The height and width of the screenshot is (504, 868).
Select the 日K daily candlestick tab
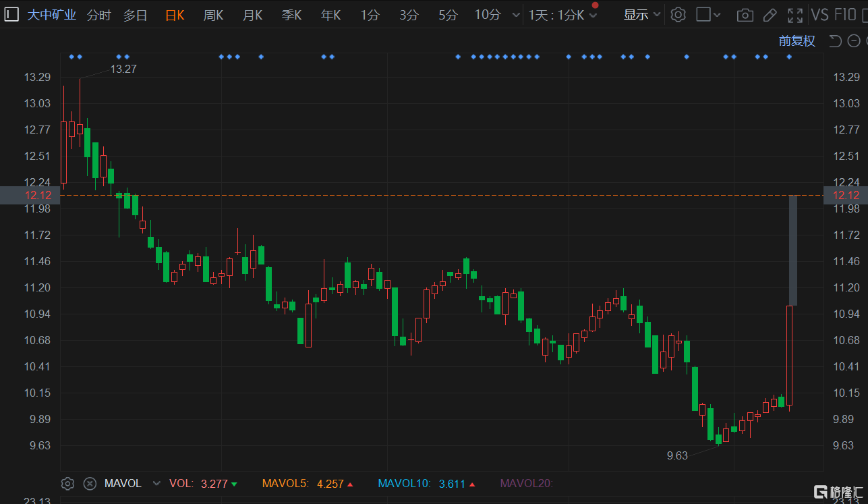pyautogui.click(x=175, y=15)
